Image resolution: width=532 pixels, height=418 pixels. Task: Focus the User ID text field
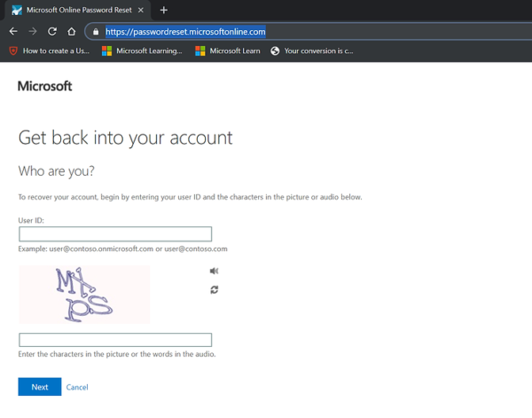(x=115, y=234)
